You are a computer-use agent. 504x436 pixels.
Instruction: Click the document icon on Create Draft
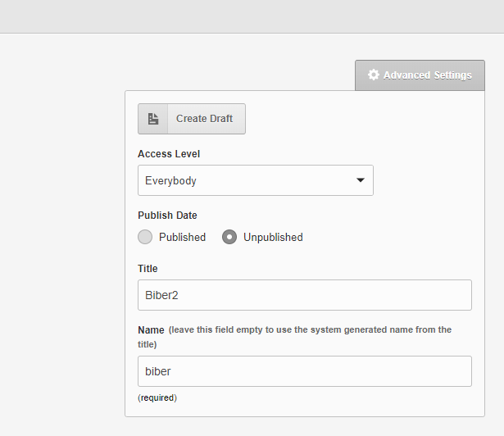(x=153, y=119)
